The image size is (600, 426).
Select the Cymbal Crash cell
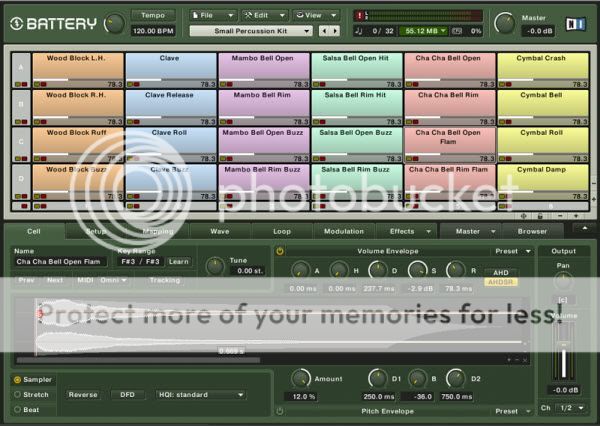543,70
